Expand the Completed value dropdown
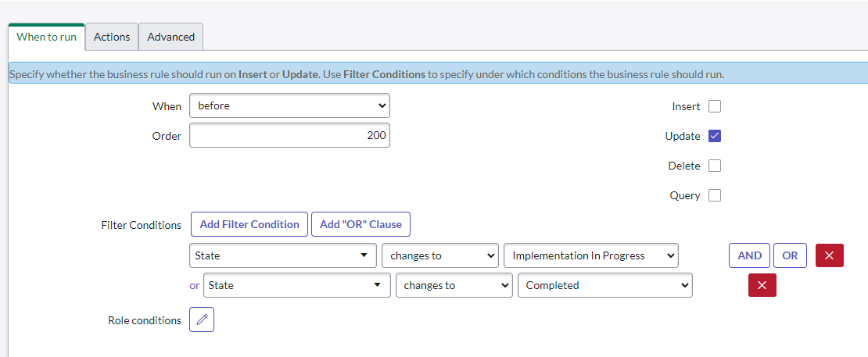 point(605,285)
